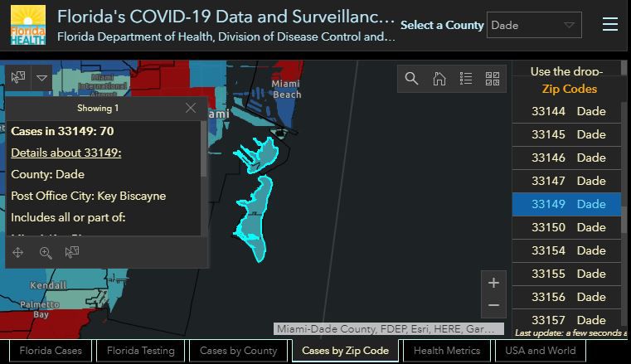Switch to Cases by Zip Code tab

pos(345,351)
